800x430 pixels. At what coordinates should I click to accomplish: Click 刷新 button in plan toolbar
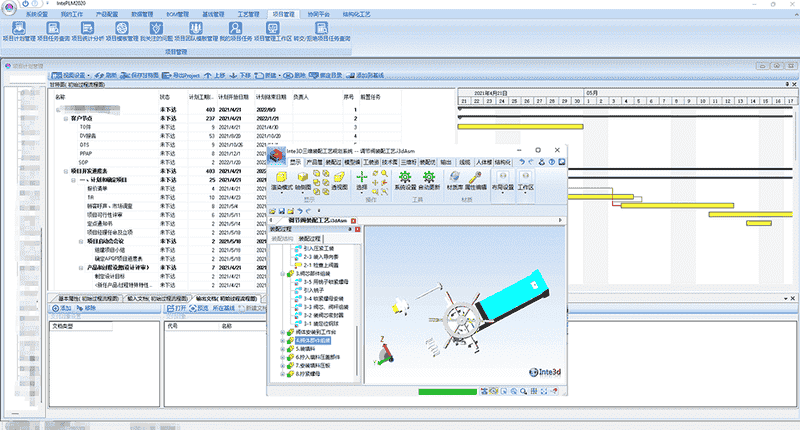[x=106, y=75]
